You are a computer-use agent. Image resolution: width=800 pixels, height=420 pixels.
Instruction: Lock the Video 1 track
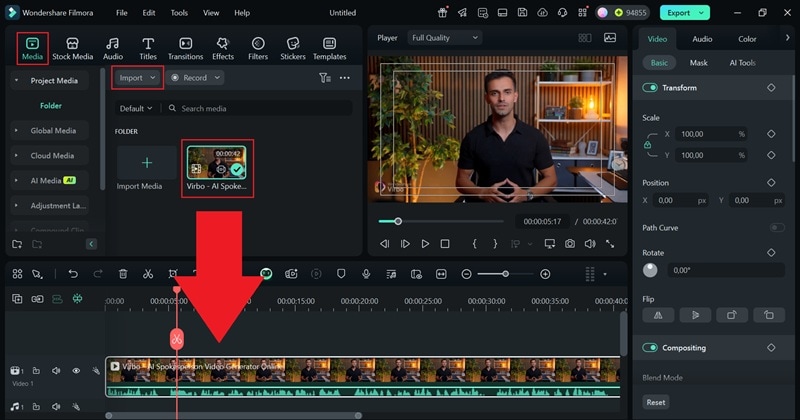pyautogui.click(x=36, y=371)
